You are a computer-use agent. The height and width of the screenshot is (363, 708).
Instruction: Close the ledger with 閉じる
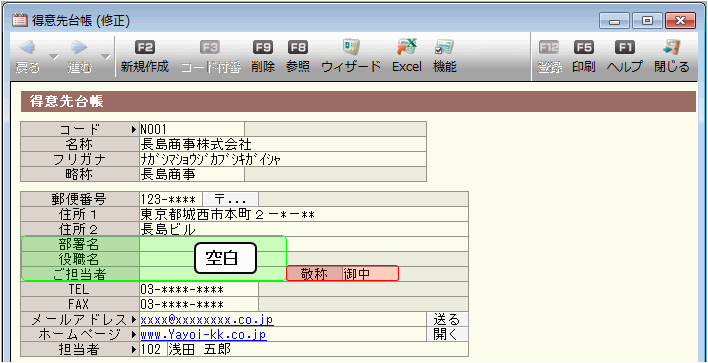tap(672, 56)
